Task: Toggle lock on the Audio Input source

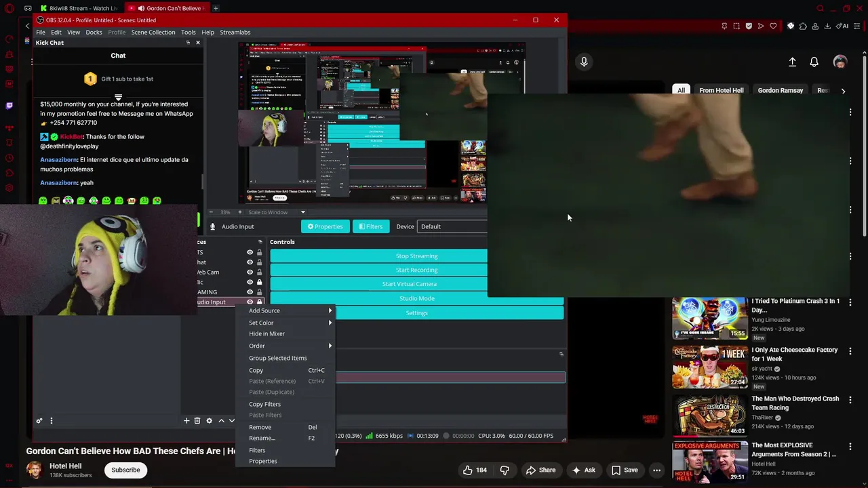Action: pyautogui.click(x=259, y=302)
